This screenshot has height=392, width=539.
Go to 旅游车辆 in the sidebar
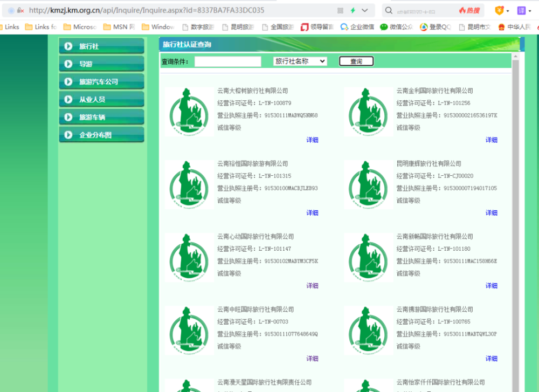point(101,117)
